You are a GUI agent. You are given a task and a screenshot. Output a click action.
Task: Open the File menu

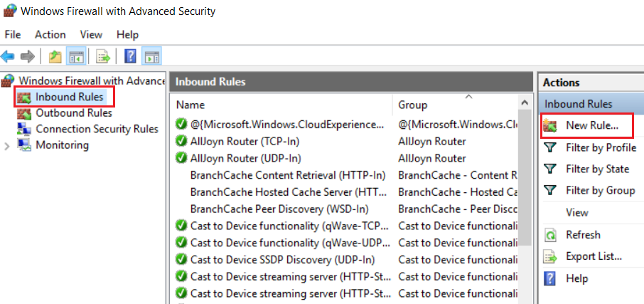point(13,35)
